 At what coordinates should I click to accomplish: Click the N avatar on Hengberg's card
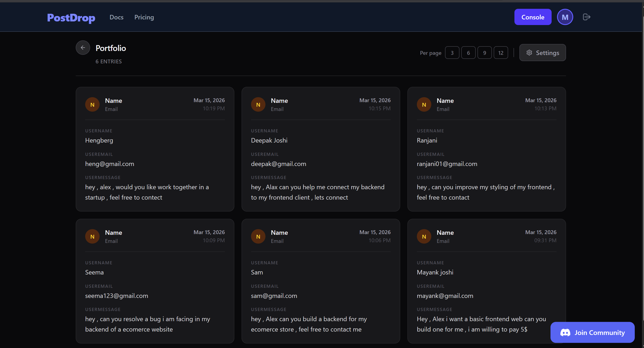click(92, 105)
